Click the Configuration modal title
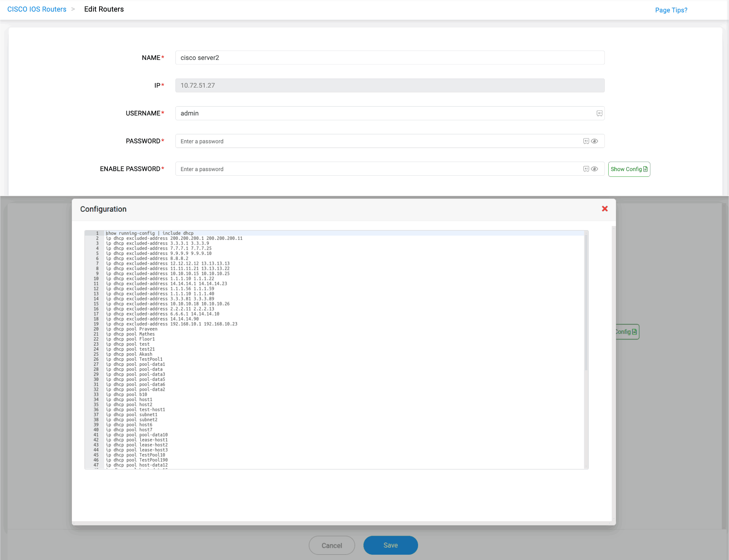Screen dimensions: 729x560 coord(103,209)
